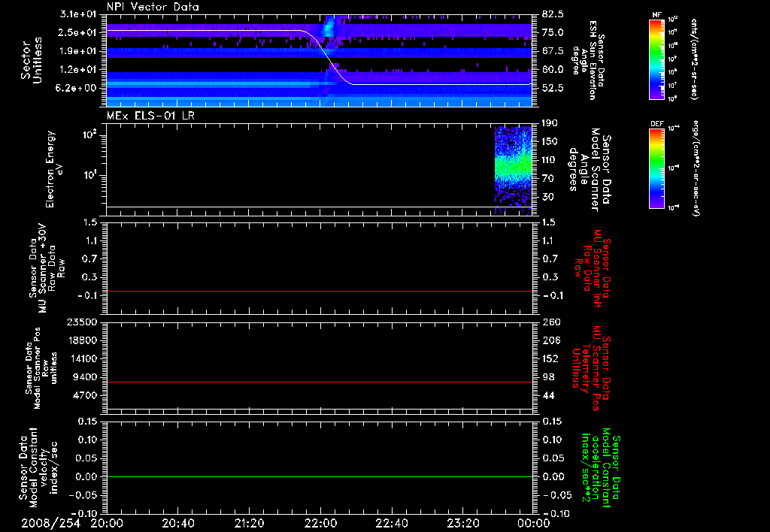
Task: Click the "23:20" time tick label
Action: (462, 523)
